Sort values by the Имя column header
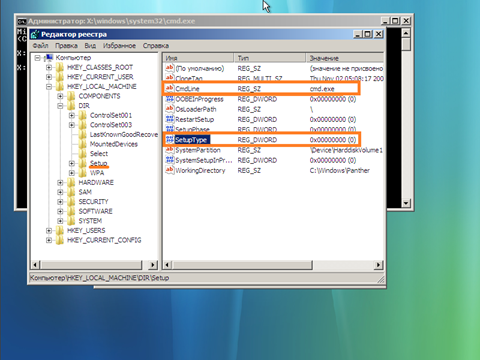 click(199, 58)
